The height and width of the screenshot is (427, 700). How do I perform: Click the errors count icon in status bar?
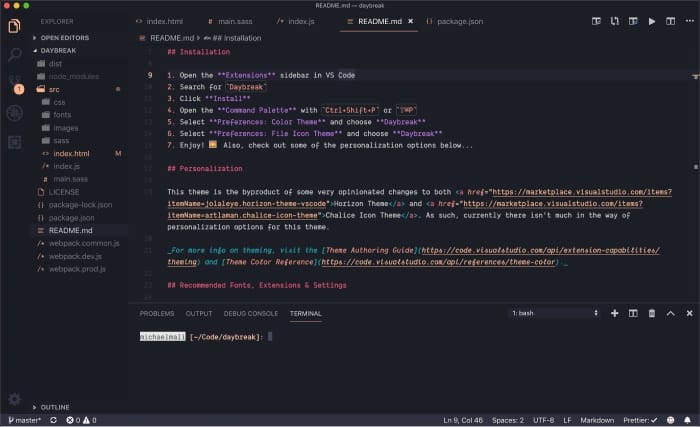pyautogui.click(x=73, y=420)
